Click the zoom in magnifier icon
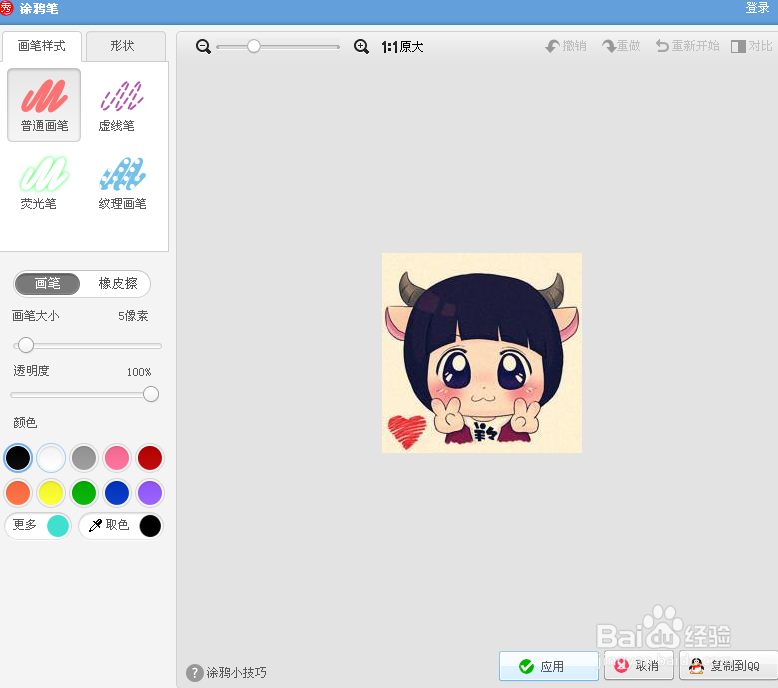 [361, 47]
